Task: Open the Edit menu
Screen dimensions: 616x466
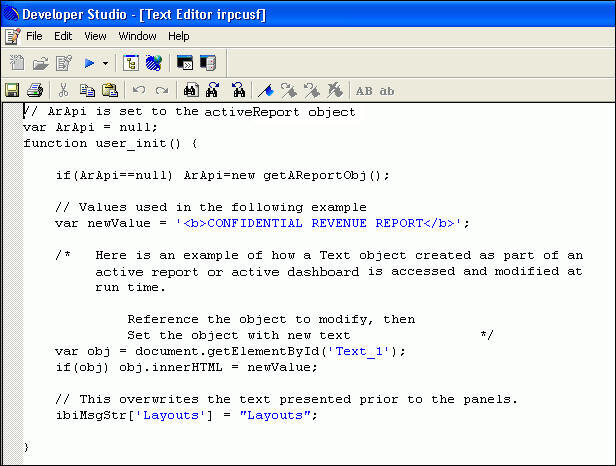Action: tap(63, 36)
